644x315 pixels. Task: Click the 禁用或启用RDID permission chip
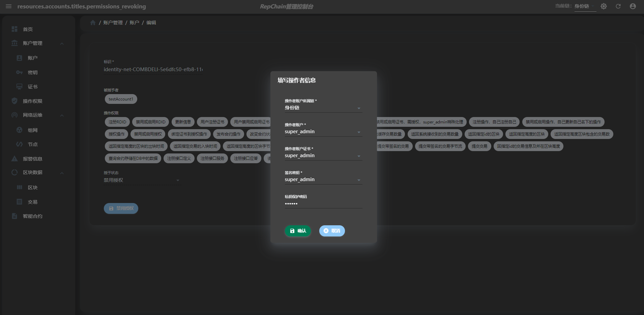(x=151, y=122)
